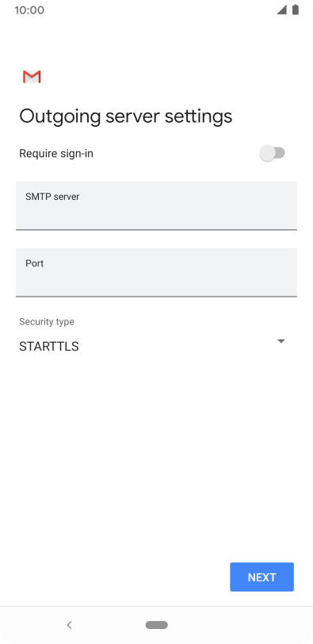Image resolution: width=313 pixels, height=644 pixels.
Task: Tap the Outgoing server settings heading
Action: coord(125,117)
